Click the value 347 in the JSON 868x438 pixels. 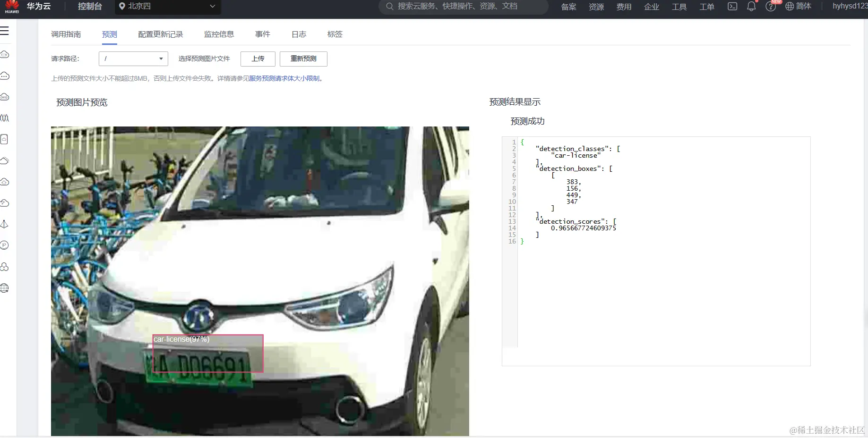click(572, 202)
